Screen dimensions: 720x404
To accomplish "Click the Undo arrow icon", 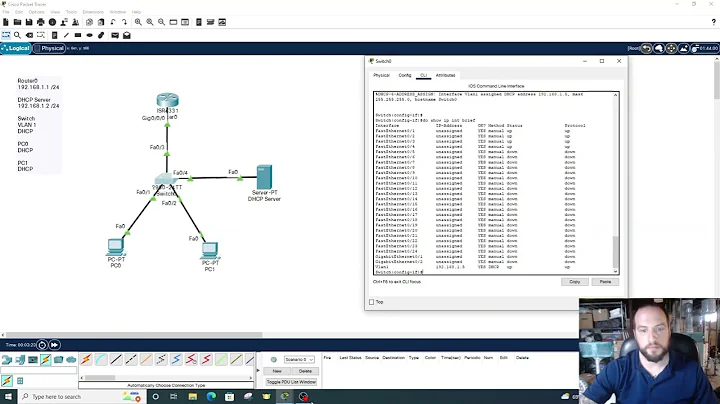I will tap(113, 22).
